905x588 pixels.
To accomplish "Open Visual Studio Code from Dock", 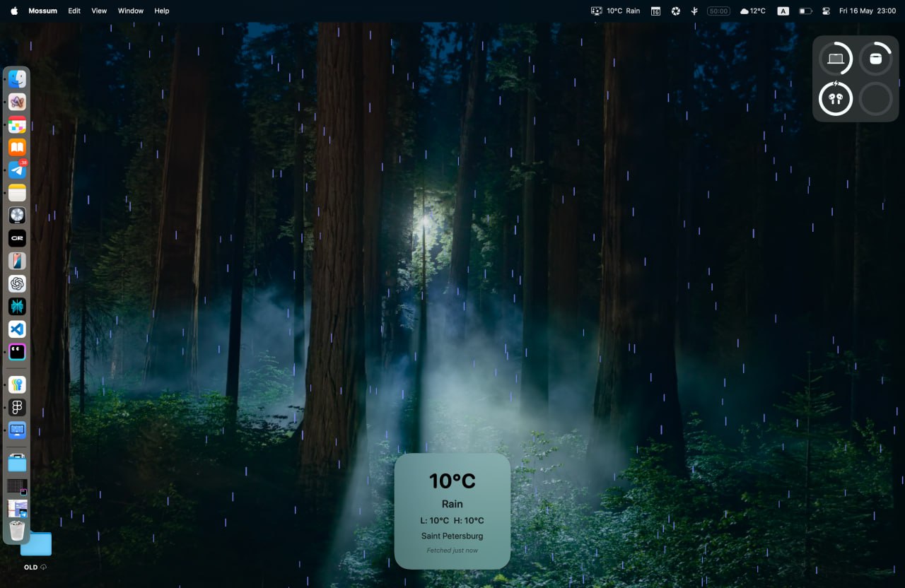I will (x=17, y=329).
